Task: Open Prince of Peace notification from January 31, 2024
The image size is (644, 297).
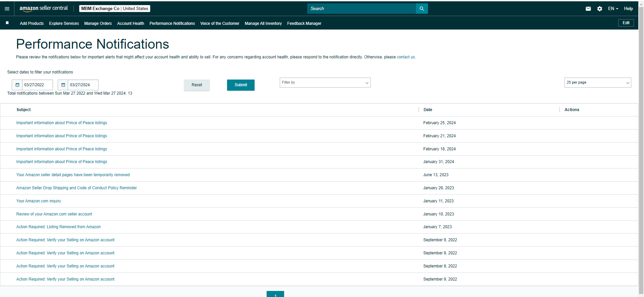Action: click(62, 162)
